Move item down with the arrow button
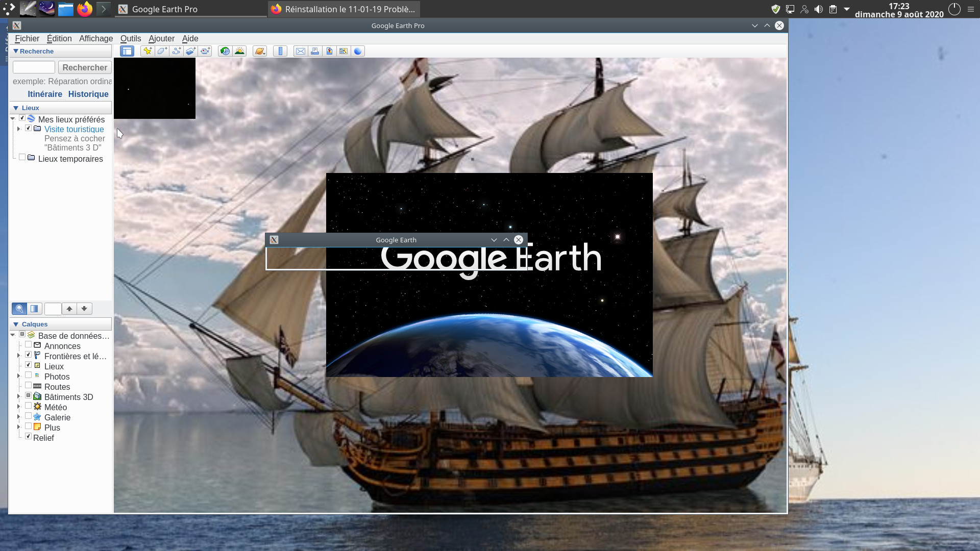 [x=84, y=309]
